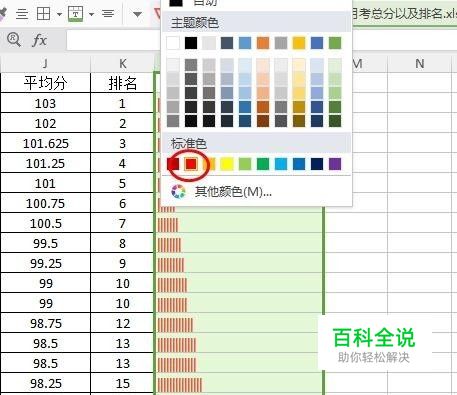Open the standalone toolbar dropdown arrow

coord(137,14)
